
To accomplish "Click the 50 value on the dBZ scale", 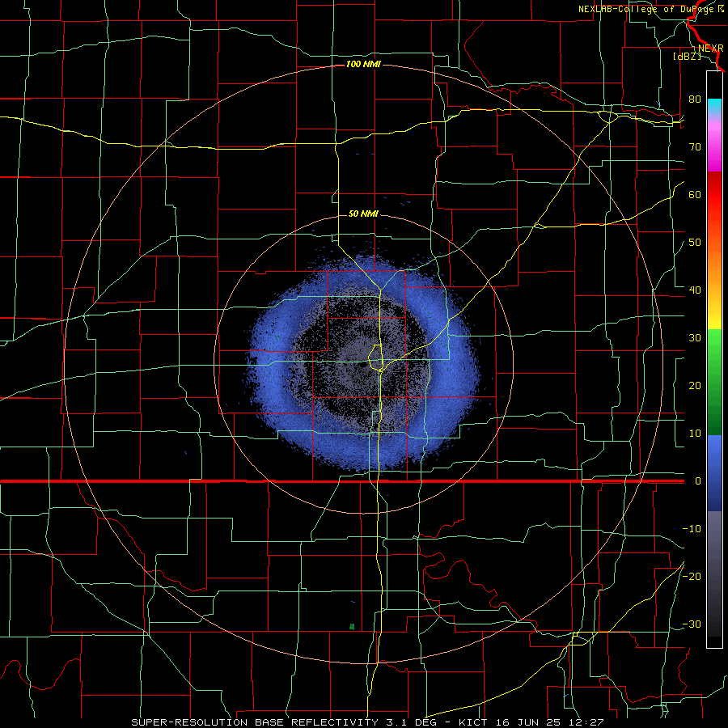I will click(x=695, y=243).
